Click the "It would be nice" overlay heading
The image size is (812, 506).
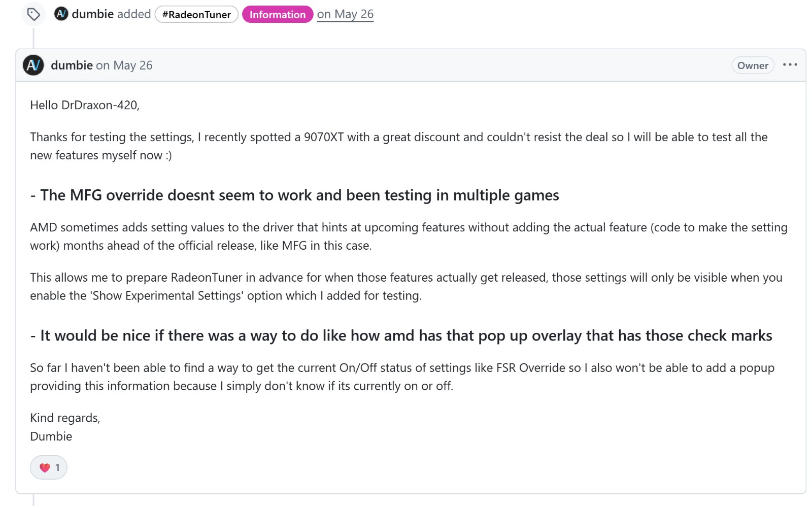(401, 335)
